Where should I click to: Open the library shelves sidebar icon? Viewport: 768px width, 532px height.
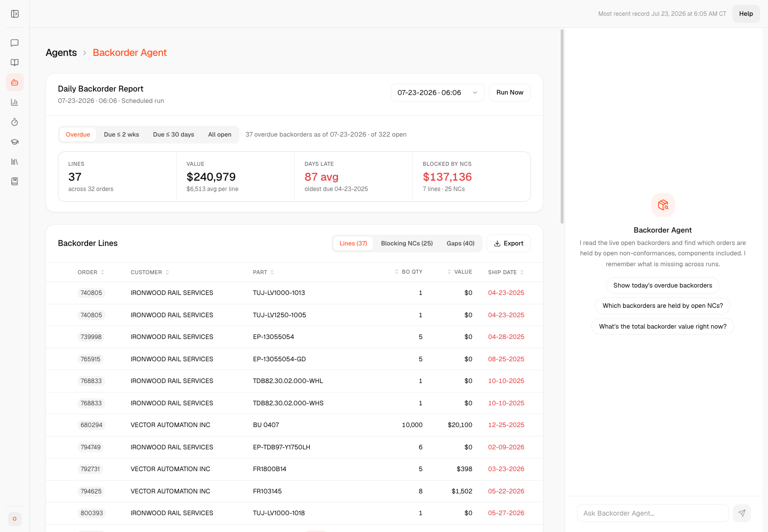(x=15, y=162)
